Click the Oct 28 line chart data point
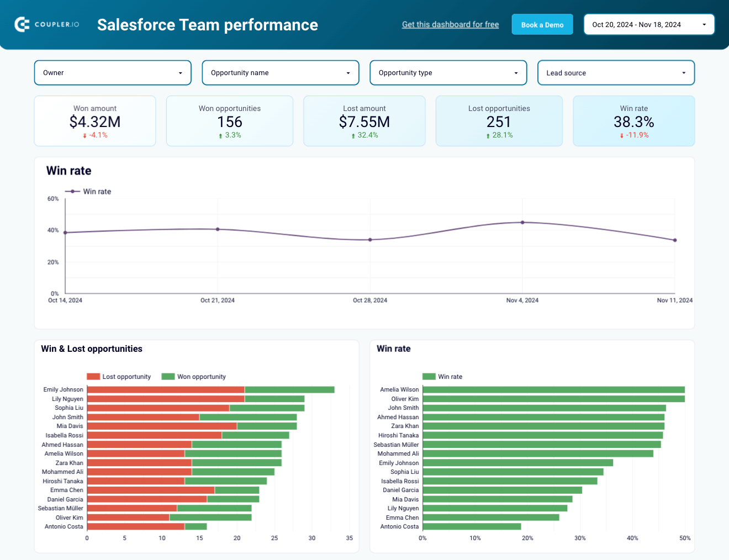Viewport: 729px width, 560px height. [370, 240]
